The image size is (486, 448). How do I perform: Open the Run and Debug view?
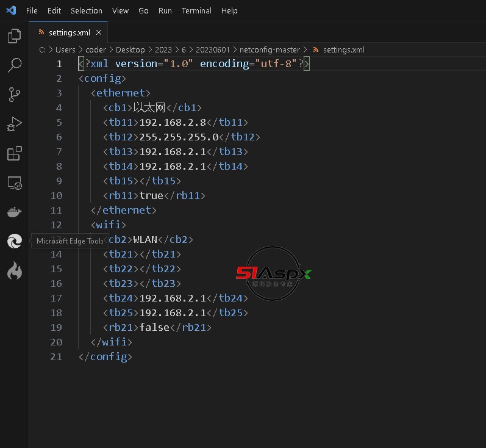pyautogui.click(x=14, y=124)
